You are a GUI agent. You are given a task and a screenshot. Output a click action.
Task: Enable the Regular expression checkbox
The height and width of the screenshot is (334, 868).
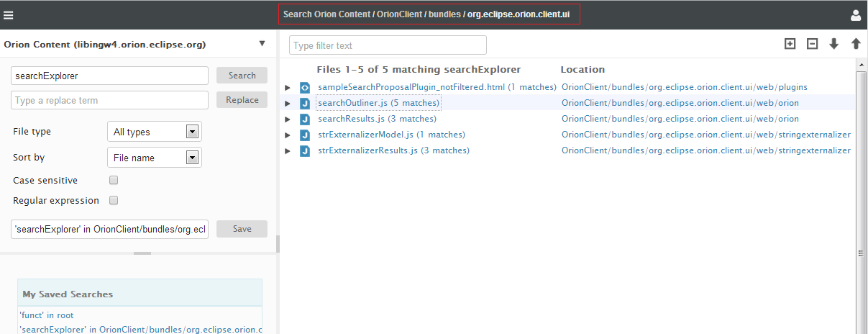point(114,200)
